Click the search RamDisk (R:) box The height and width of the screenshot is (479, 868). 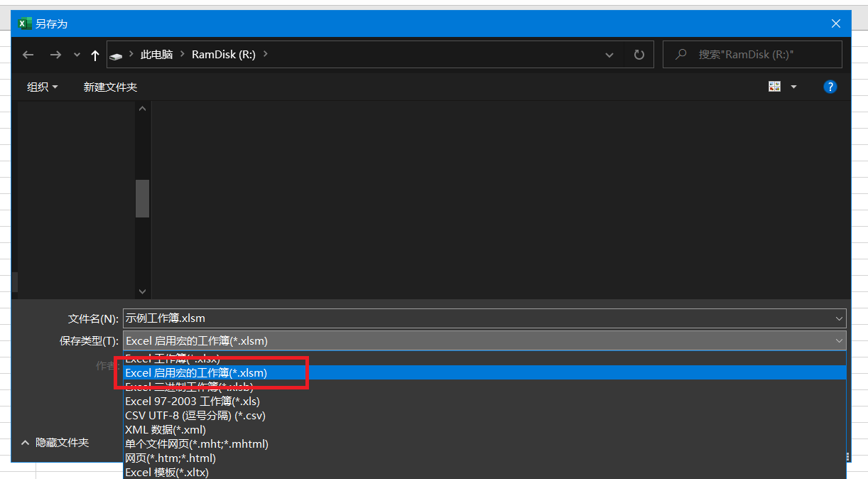(x=752, y=54)
